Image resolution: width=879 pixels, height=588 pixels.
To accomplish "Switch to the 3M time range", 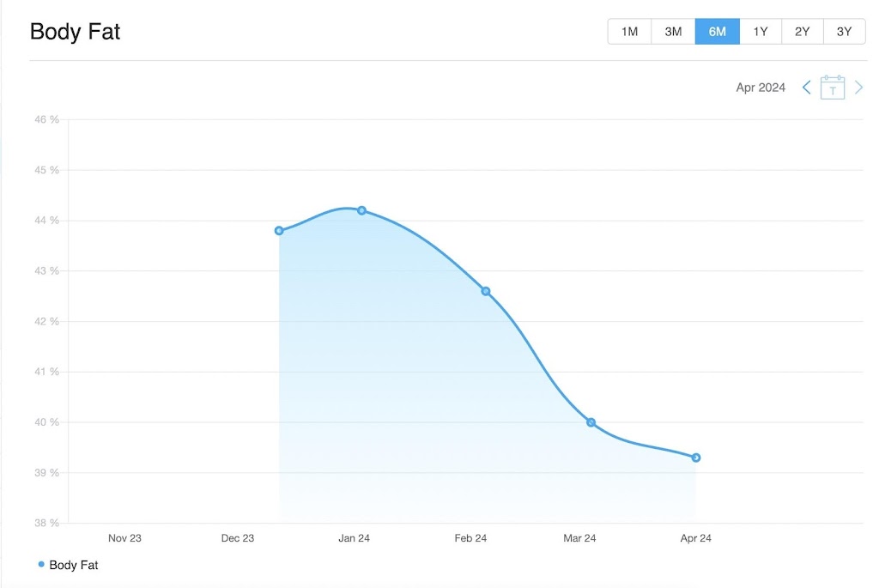I will tap(673, 32).
